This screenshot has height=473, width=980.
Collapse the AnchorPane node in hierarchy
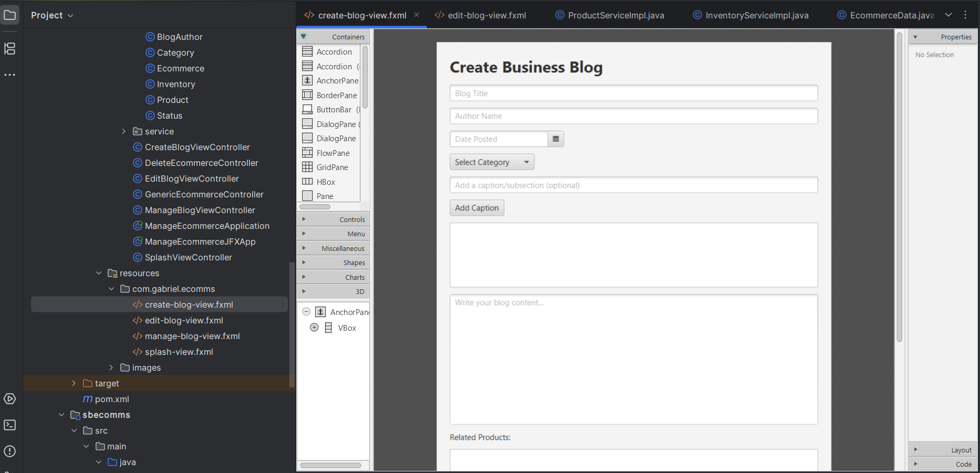tap(306, 312)
